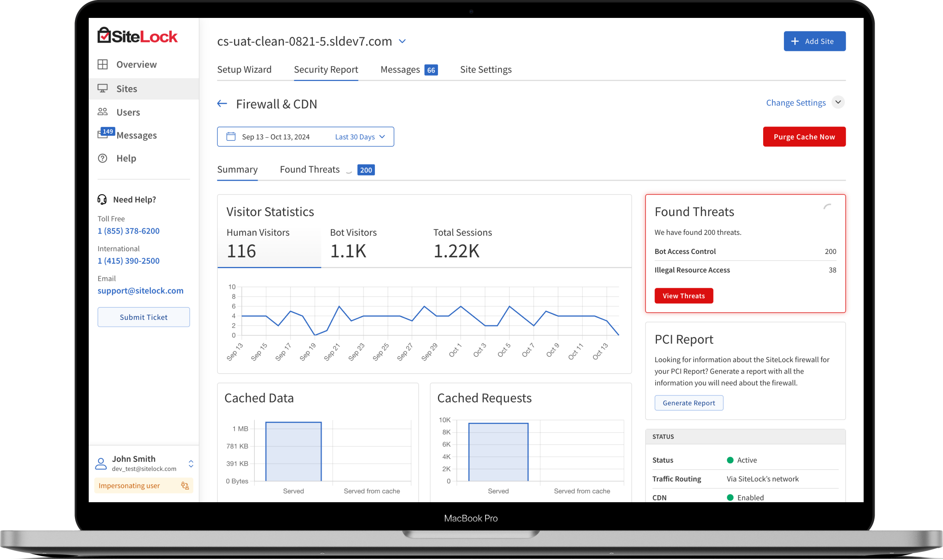Click the Served bar in the Cached Data chart
943x560 pixels.
(x=293, y=452)
